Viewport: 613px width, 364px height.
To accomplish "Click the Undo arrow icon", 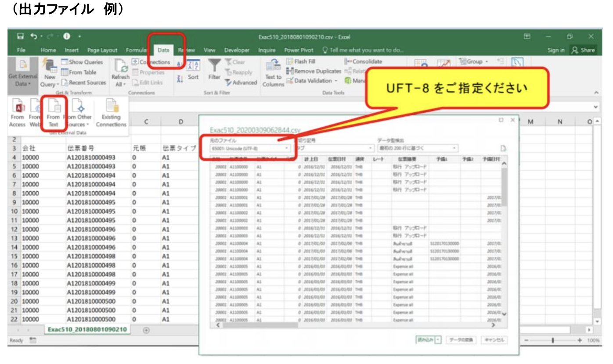I will (35, 36).
